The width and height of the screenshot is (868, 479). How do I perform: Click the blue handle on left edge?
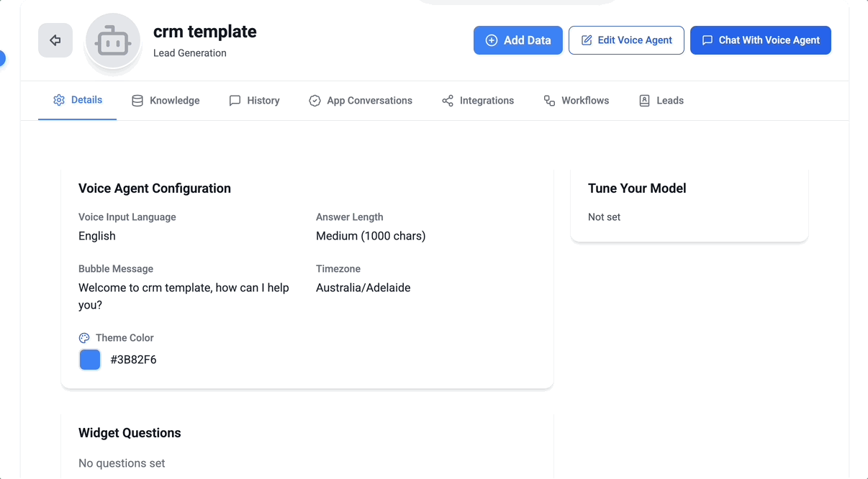[1, 58]
